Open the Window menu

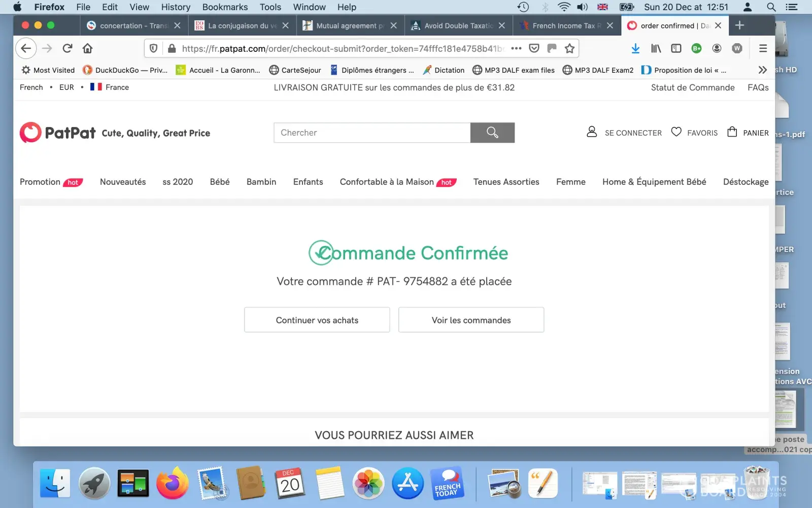tap(310, 7)
